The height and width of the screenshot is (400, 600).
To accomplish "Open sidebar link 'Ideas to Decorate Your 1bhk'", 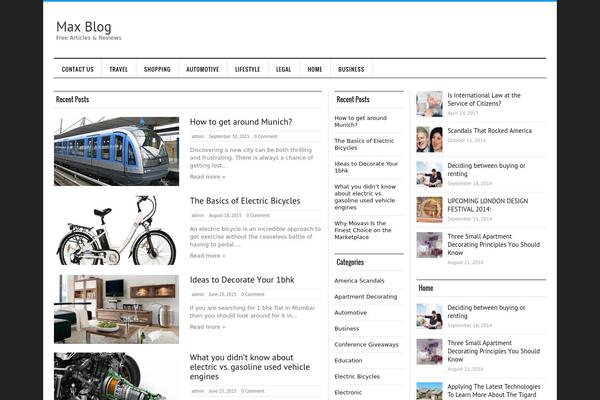I will (x=366, y=167).
